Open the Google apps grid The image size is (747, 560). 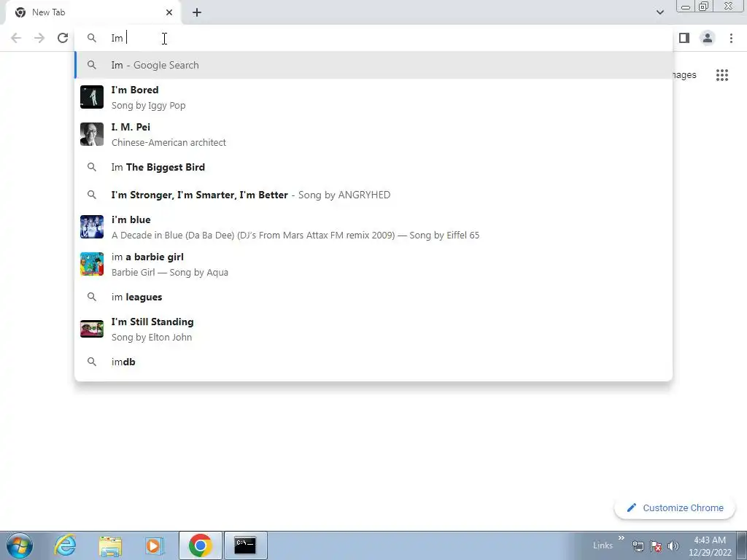pos(722,75)
